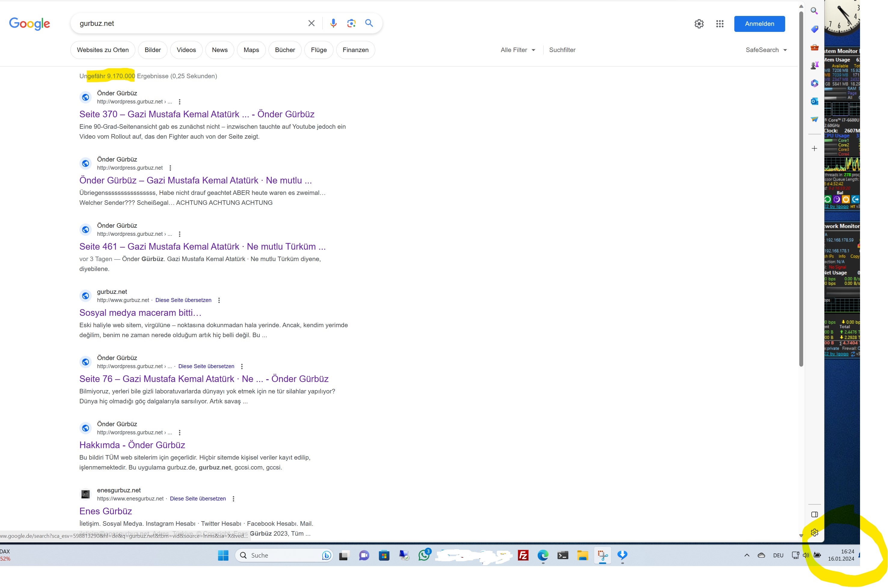Open the Google apps grid
Screen dimensions: 888x588
[x=720, y=24]
